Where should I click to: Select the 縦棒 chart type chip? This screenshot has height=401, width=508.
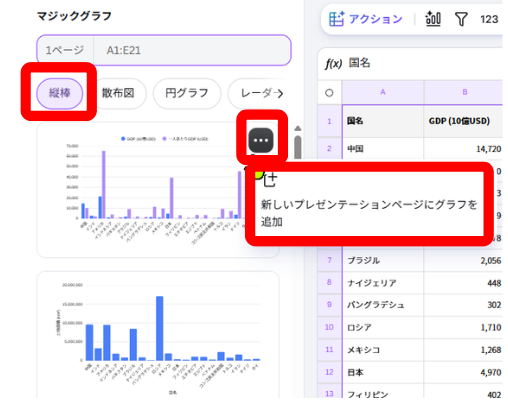point(59,93)
